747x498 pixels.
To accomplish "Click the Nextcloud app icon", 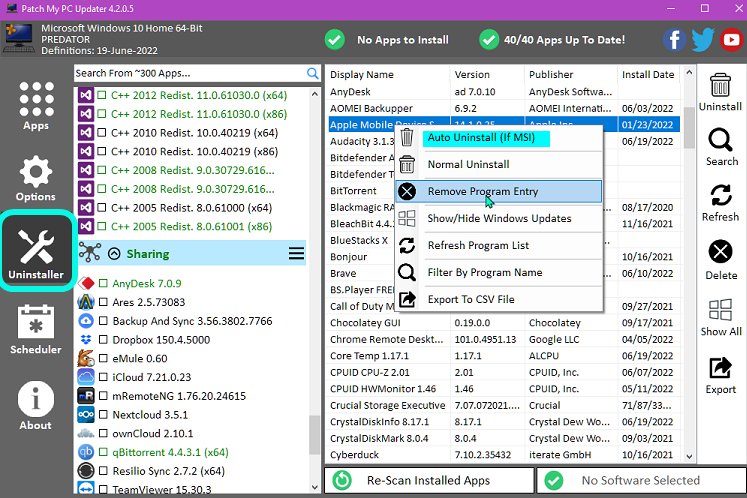I will click(86, 415).
